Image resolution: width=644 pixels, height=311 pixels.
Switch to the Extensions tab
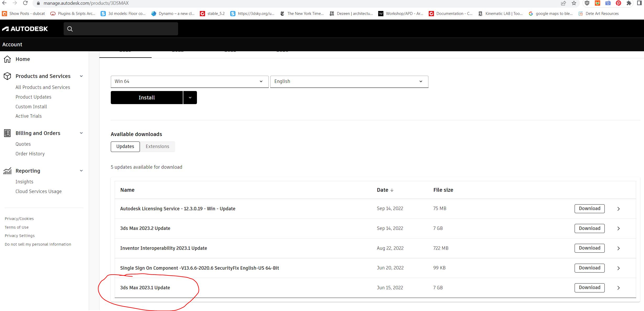[157, 146]
